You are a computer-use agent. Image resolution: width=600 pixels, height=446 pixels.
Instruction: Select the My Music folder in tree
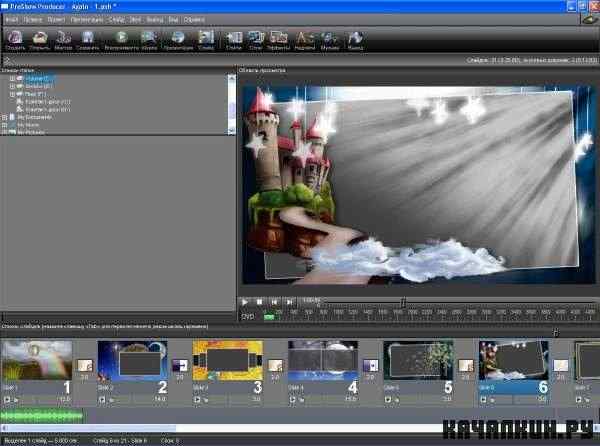click(x=28, y=125)
